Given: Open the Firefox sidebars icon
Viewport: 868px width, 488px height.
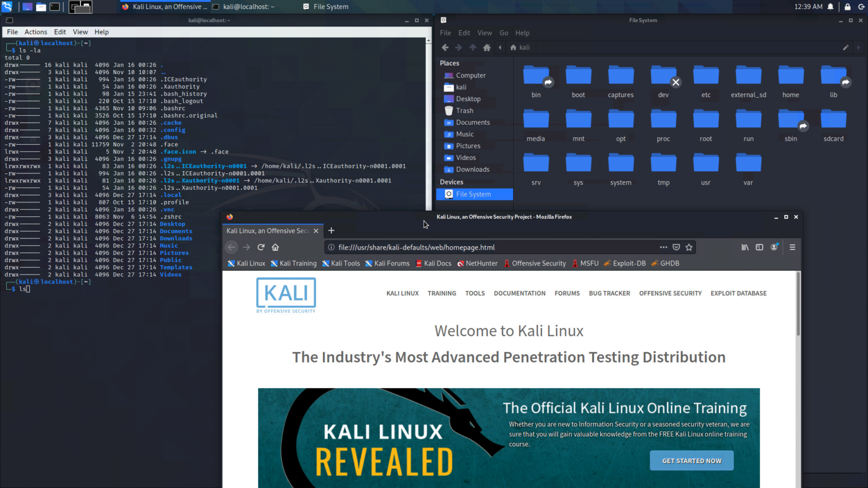Looking at the screenshot, I should 759,247.
